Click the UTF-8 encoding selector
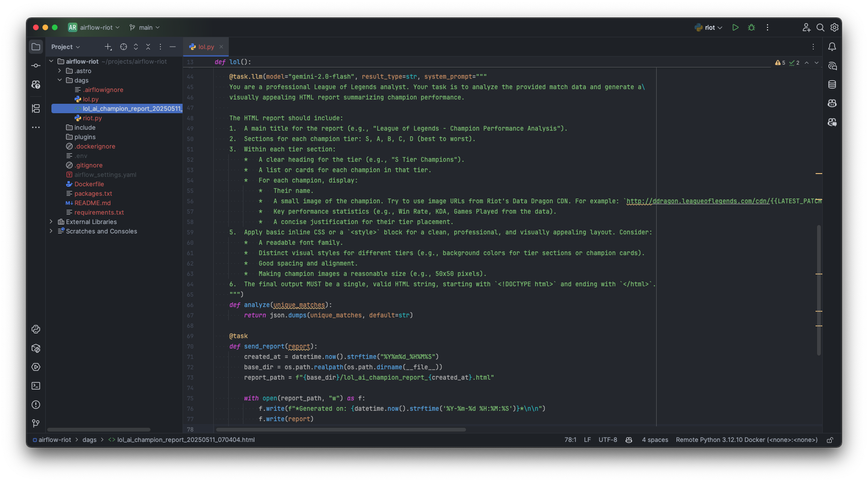Image resolution: width=868 pixels, height=482 pixels. pos(608,440)
